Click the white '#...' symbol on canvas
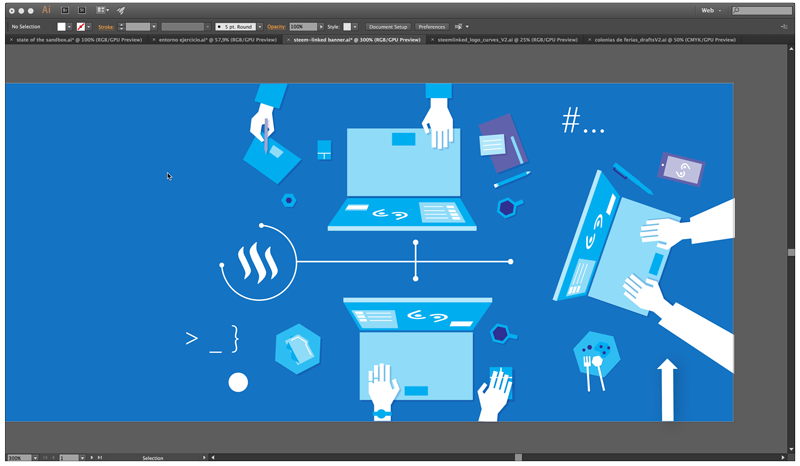This screenshot has height=466, width=800. (583, 120)
